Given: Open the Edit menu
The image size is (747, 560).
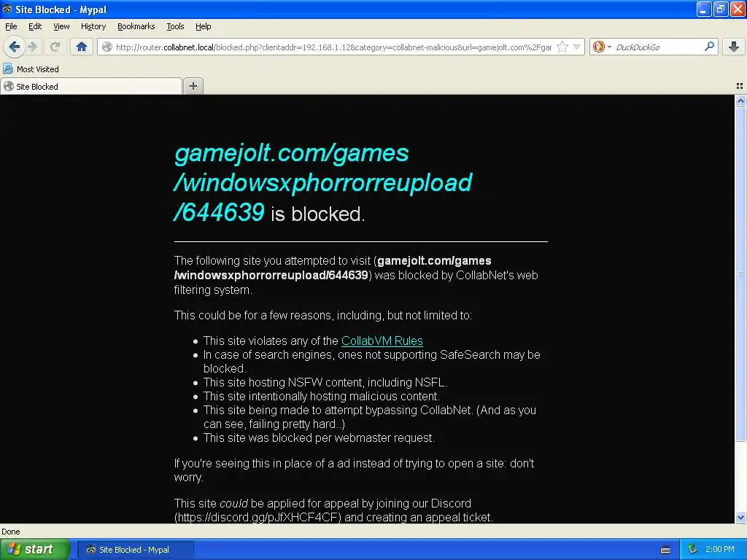Looking at the screenshot, I should (35, 27).
